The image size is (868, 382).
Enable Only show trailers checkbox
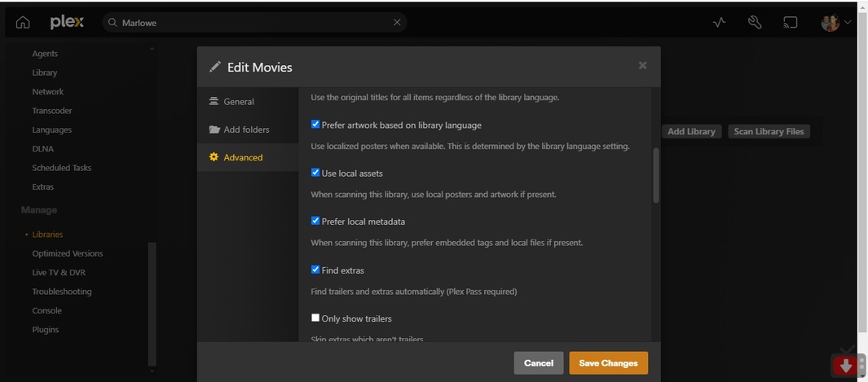point(315,318)
